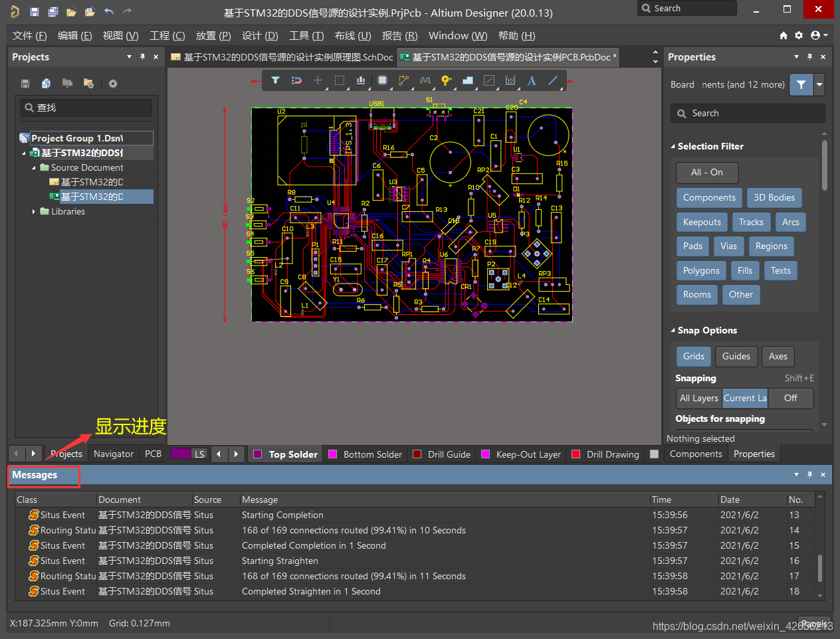Viewport: 840px width, 639px height.
Task: Click the selection filter funnel in the PCB toolbar
Action: (275, 80)
